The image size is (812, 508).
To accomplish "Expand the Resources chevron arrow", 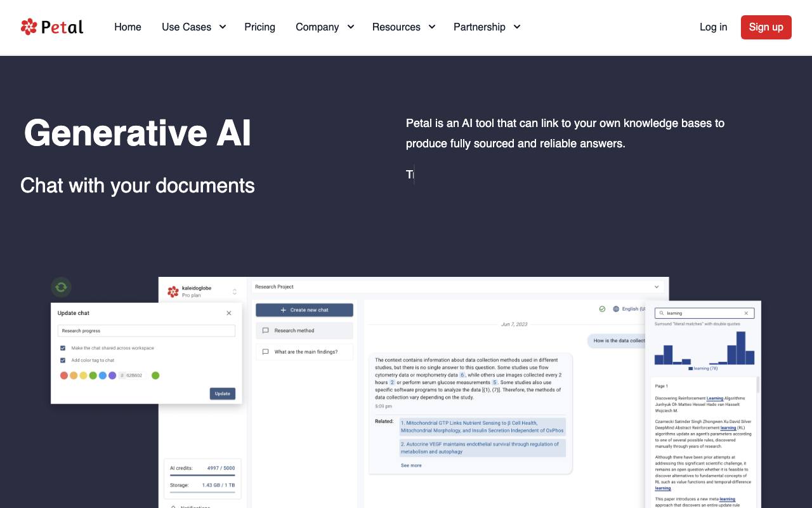I will 432,27.
